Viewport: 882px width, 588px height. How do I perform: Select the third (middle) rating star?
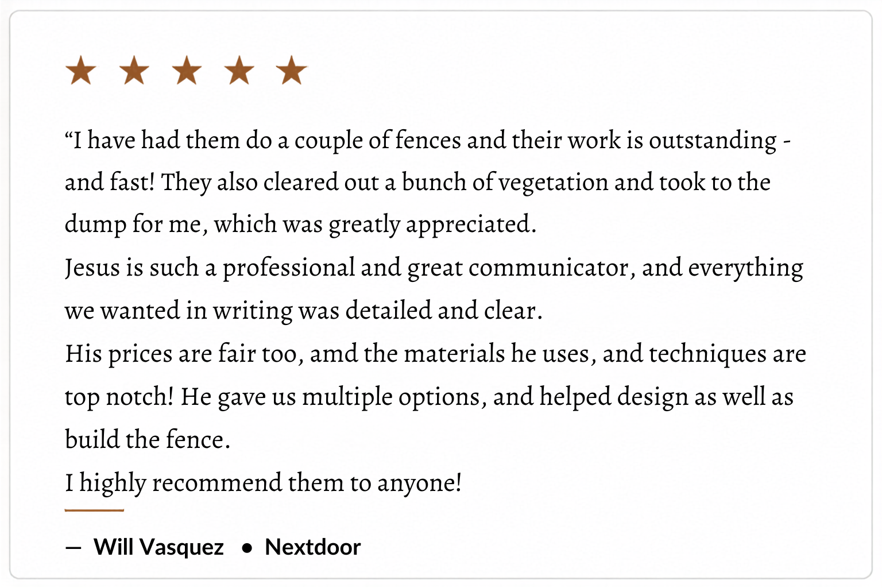click(x=187, y=71)
